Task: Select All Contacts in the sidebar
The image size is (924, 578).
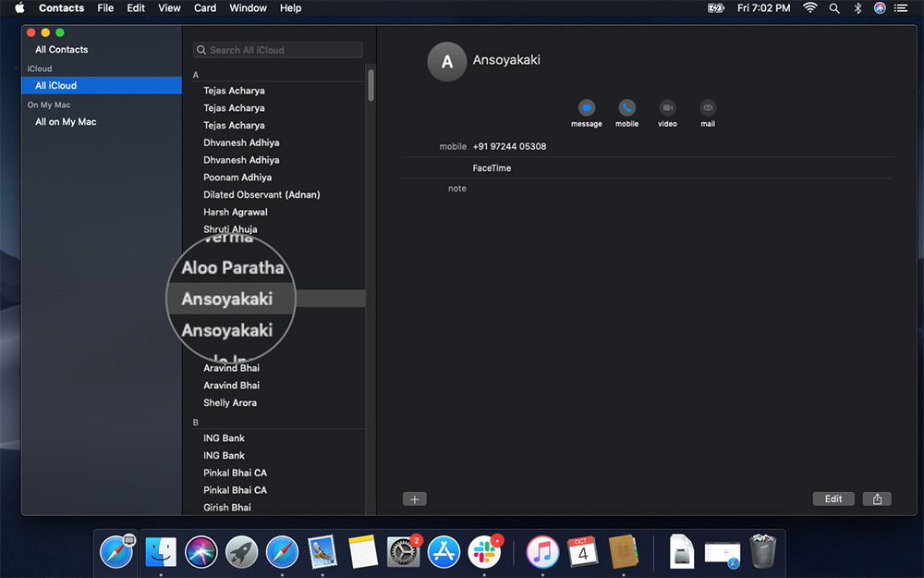Action: point(62,49)
